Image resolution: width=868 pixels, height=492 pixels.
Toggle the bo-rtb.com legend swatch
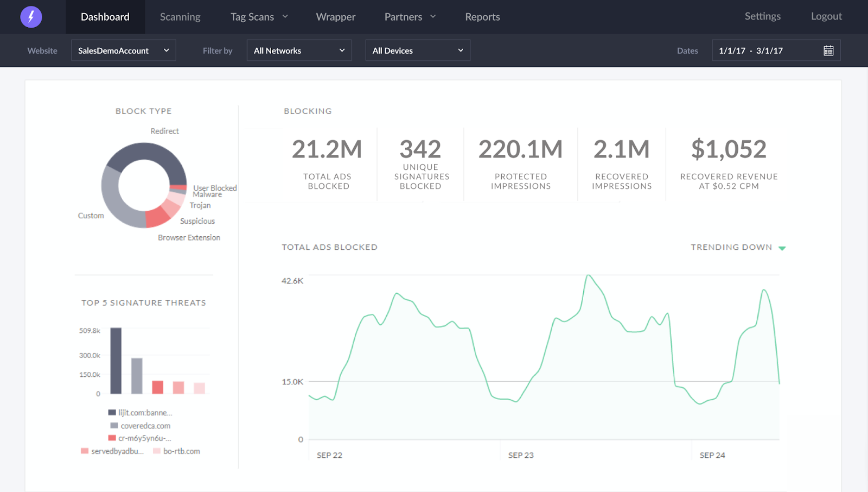coord(157,451)
